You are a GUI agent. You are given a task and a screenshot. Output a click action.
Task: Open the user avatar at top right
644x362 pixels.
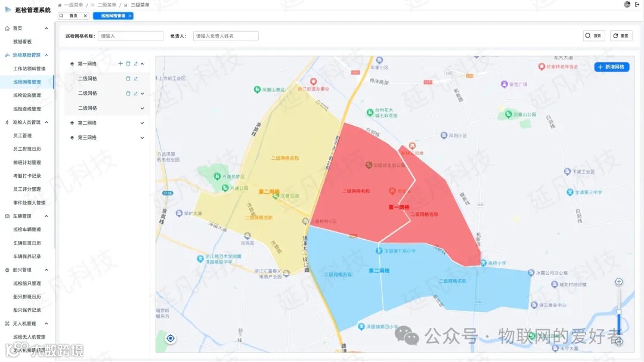[627, 5]
